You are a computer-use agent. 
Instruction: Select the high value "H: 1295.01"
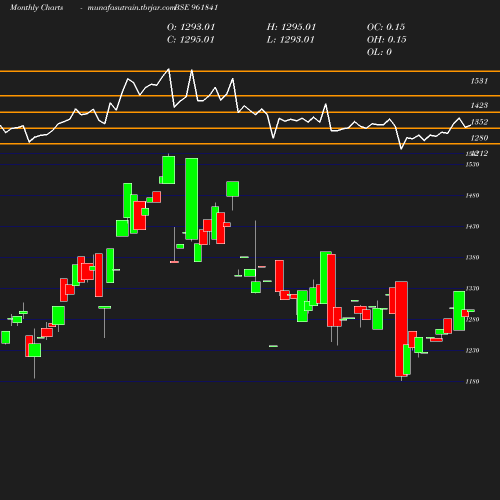(291, 27)
